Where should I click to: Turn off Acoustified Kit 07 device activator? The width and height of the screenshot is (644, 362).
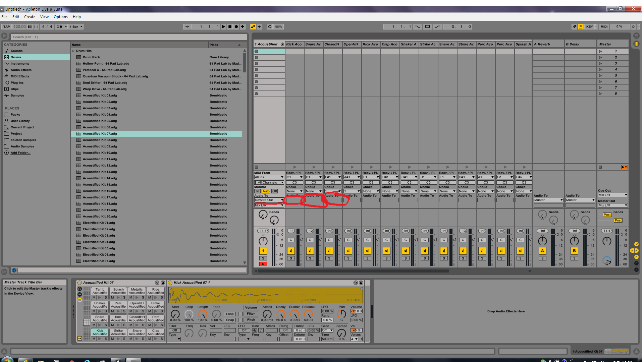(x=79, y=283)
